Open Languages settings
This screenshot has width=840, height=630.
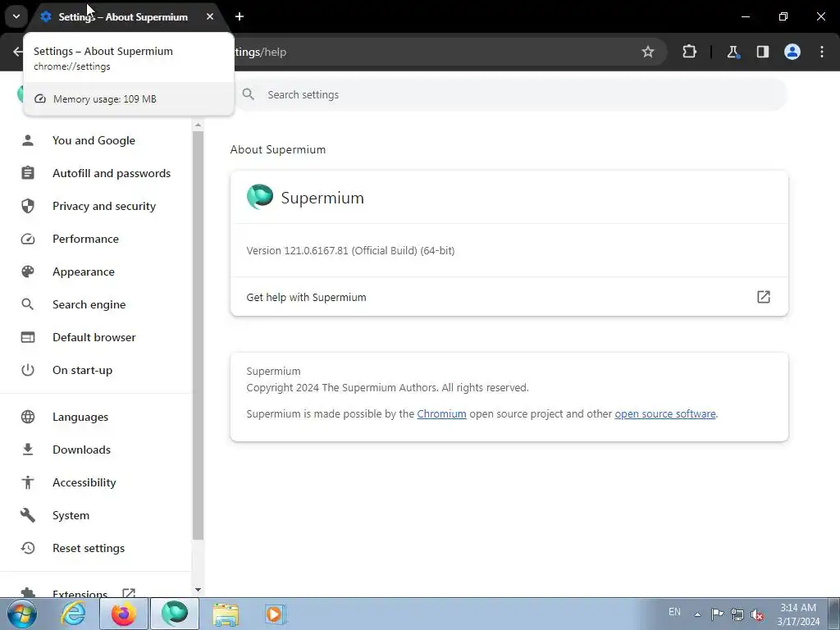pos(80,417)
